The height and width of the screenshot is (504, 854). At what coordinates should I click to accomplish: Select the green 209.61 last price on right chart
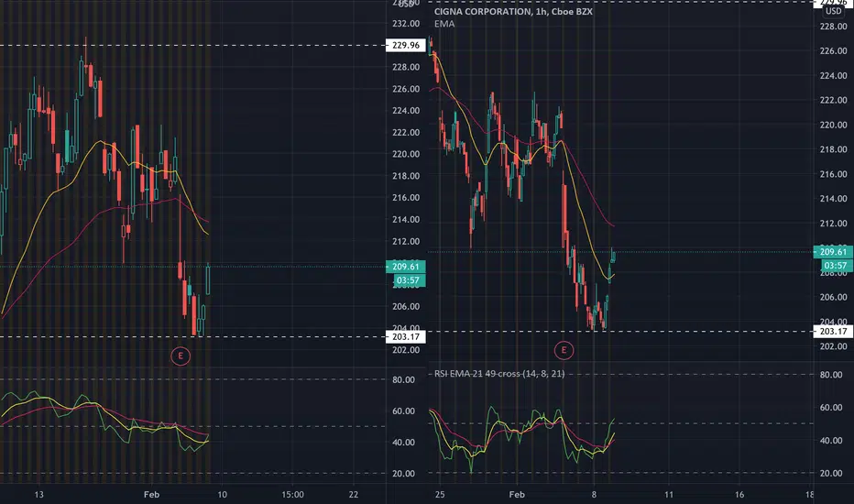[833, 252]
